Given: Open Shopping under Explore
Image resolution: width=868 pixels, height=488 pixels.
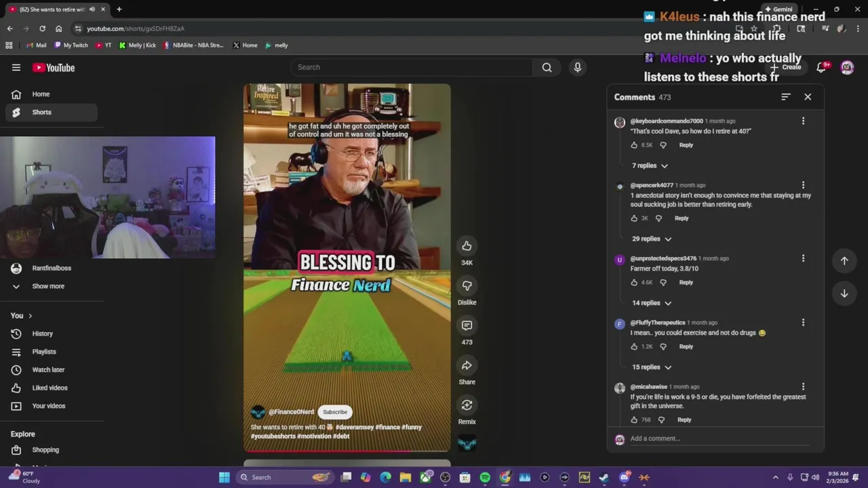Looking at the screenshot, I should [52, 450].
